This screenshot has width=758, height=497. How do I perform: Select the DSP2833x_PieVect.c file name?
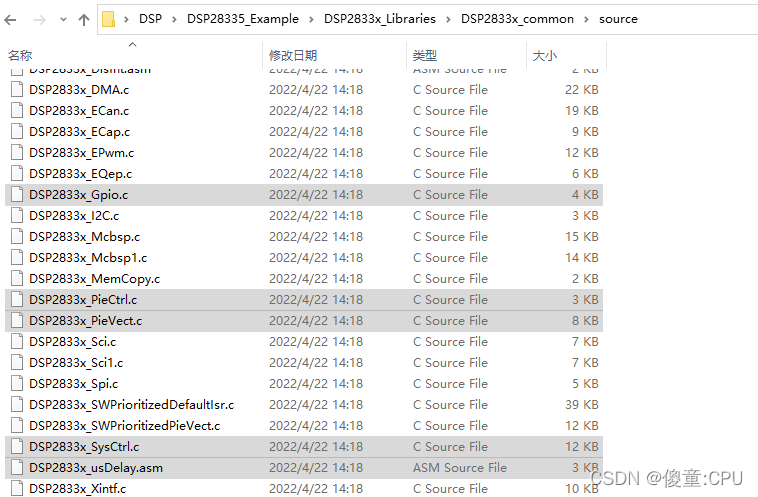click(86, 321)
